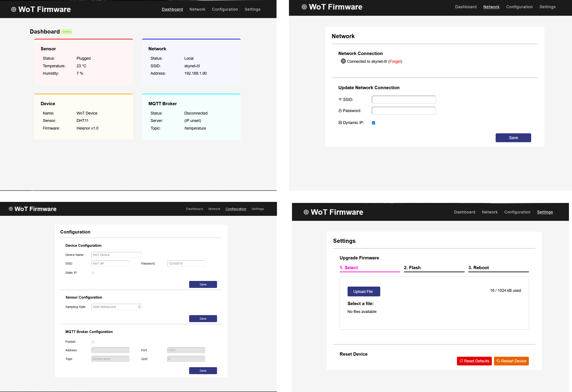Image resolution: width=572 pixels, height=392 pixels.
Task: Click chip logo icon in Settings page header
Action: tap(306, 212)
